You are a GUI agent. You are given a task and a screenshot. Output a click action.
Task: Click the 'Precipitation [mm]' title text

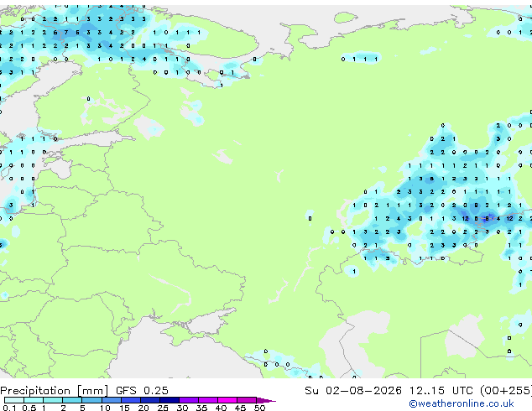[55, 391]
